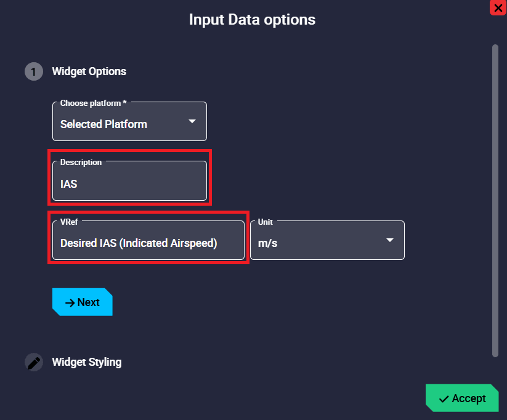Confirm with the Accept button
The width and height of the screenshot is (507, 420).
462,398
